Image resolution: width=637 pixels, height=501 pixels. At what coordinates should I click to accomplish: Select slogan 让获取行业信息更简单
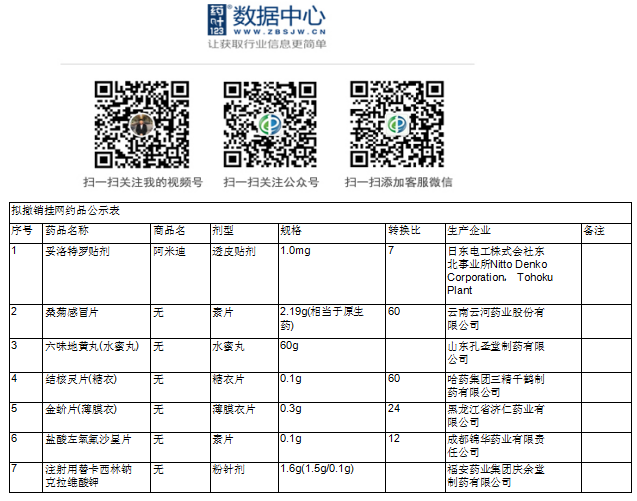(267, 44)
